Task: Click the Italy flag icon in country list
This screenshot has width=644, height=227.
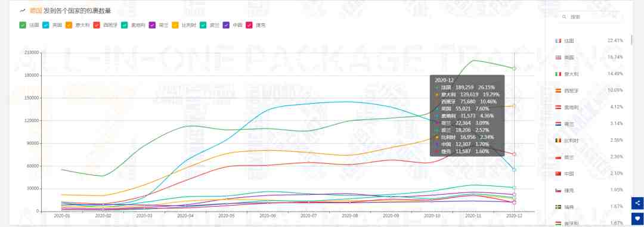Action: [x=558, y=74]
